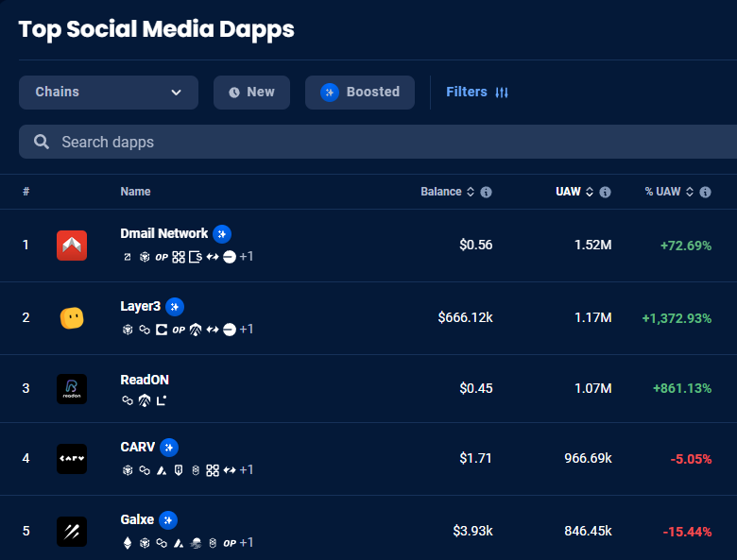Toggle the New dapps filter

pos(251,93)
